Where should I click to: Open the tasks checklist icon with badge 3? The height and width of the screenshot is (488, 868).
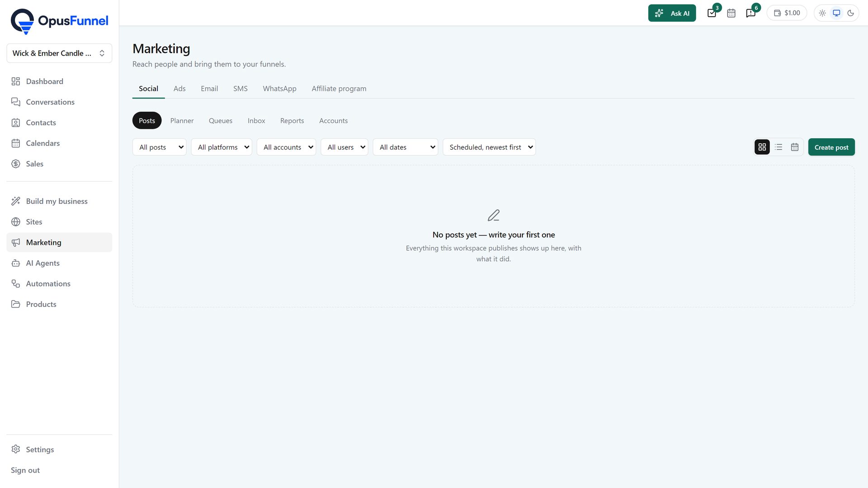712,13
